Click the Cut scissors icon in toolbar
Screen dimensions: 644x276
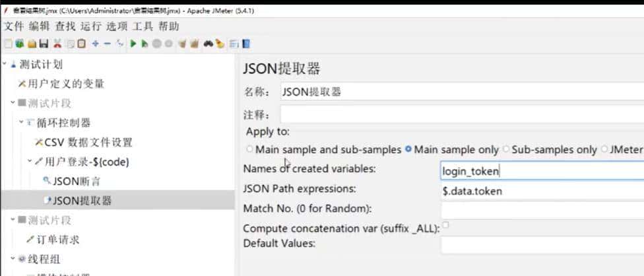coord(57,44)
